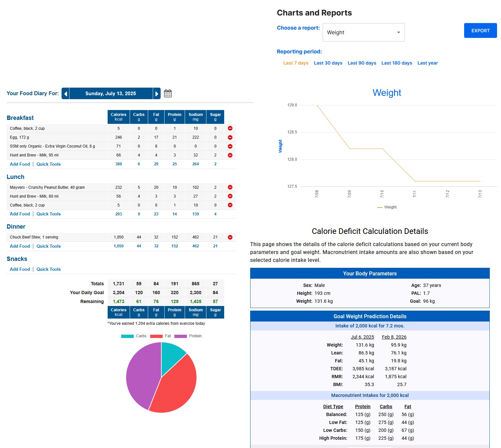Toggle Carbs legend swatch in pie chart
This screenshot has height=448, width=501.
pyautogui.click(x=127, y=336)
